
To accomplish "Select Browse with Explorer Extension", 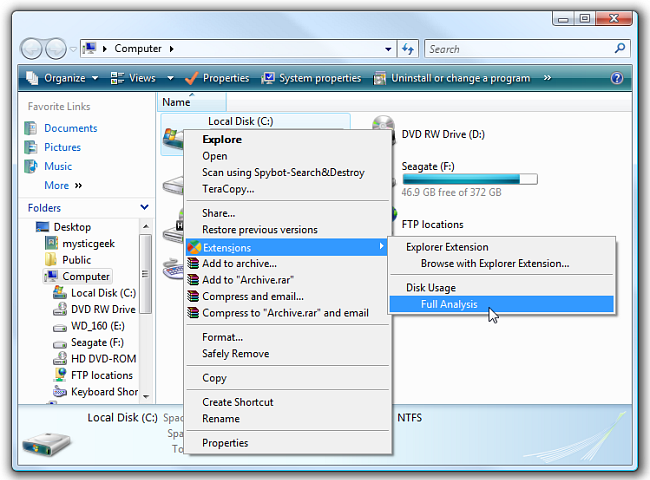I will [494, 264].
